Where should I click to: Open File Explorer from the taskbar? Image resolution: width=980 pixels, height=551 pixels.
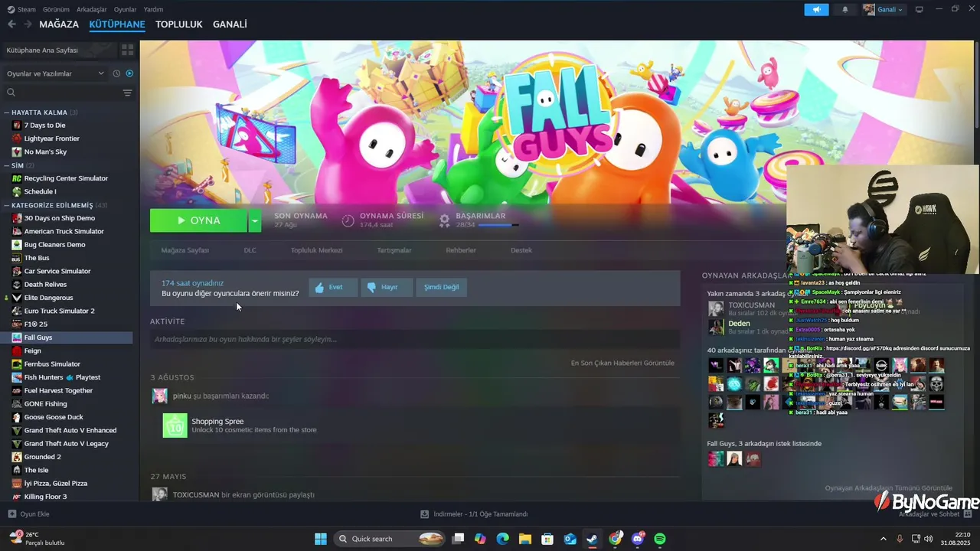coord(524,539)
